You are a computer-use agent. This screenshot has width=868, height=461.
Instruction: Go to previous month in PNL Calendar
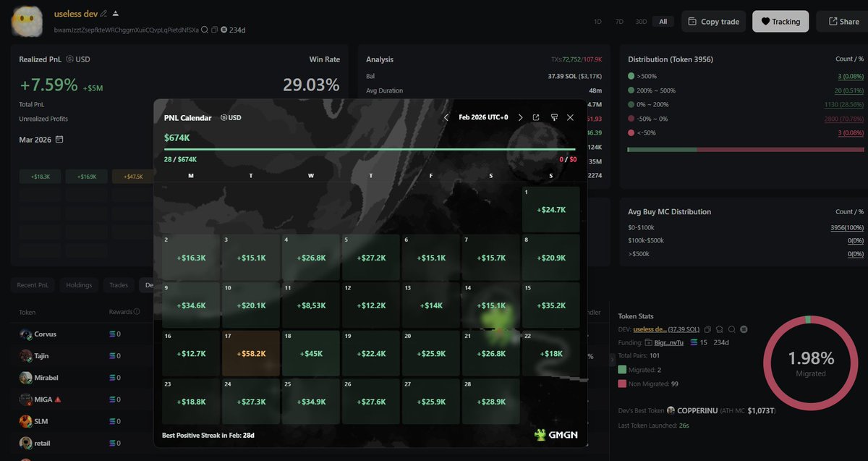click(x=446, y=117)
